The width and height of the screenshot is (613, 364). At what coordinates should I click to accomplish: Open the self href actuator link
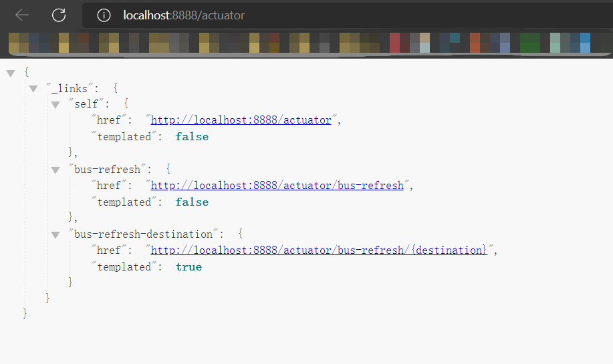click(241, 121)
